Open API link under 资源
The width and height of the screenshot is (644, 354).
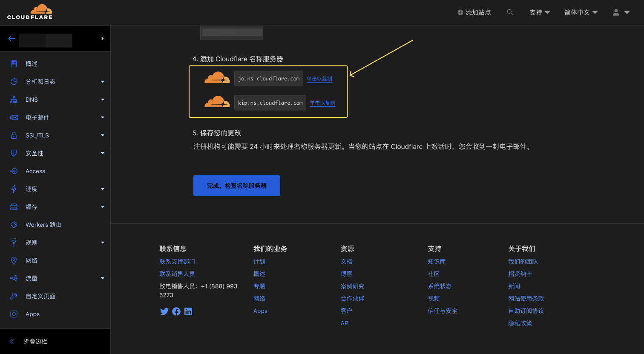tap(345, 323)
